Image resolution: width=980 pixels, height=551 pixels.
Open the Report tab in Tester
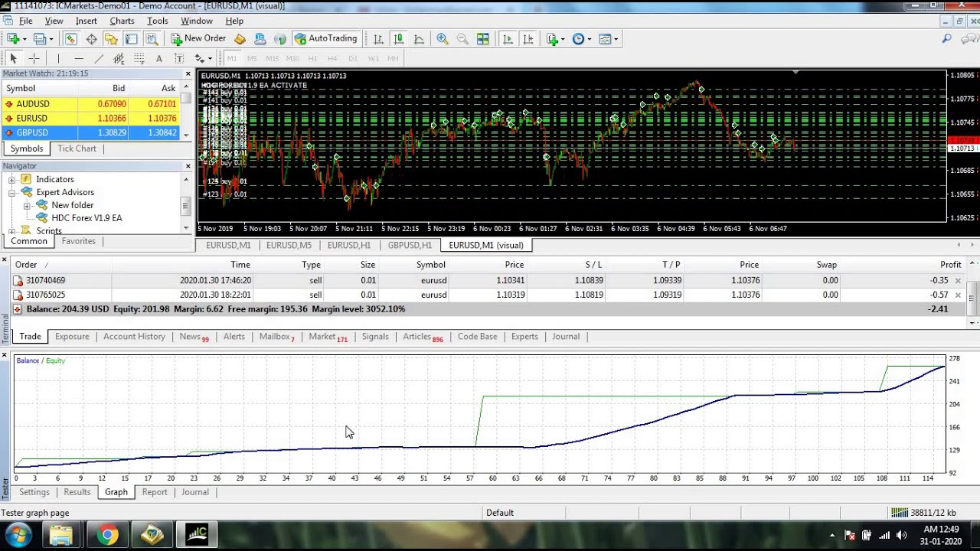(155, 492)
